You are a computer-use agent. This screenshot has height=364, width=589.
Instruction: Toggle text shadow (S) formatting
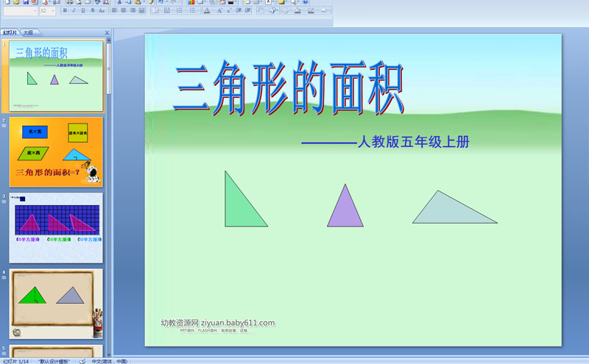[93, 10]
